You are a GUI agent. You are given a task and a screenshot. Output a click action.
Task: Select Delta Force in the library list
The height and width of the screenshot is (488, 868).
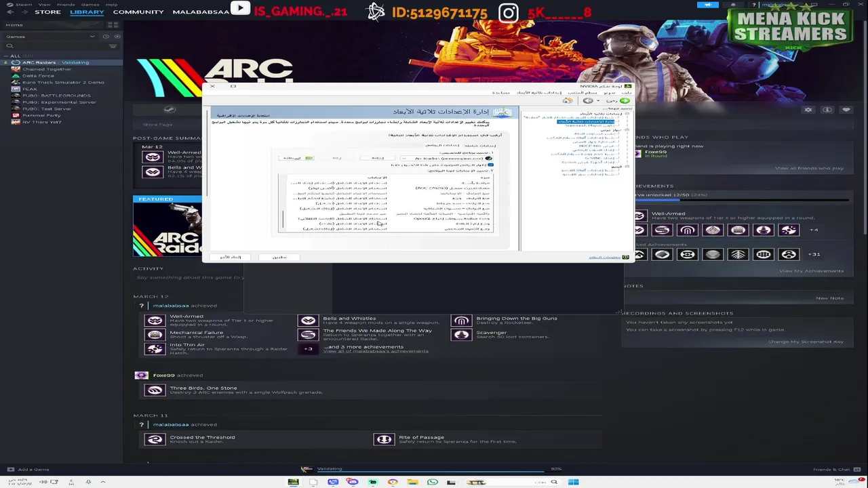(x=38, y=75)
